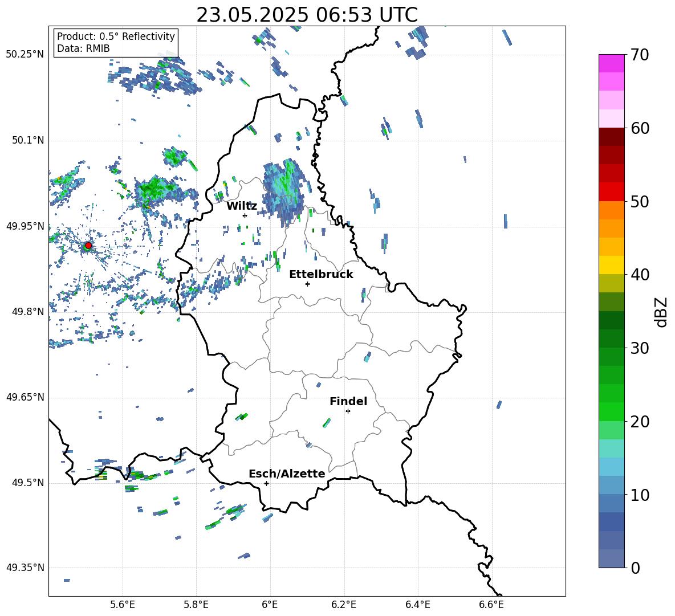The height and width of the screenshot is (616, 675).
Task: Click the Ettelbruck location cross marker
Action: click(307, 284)
